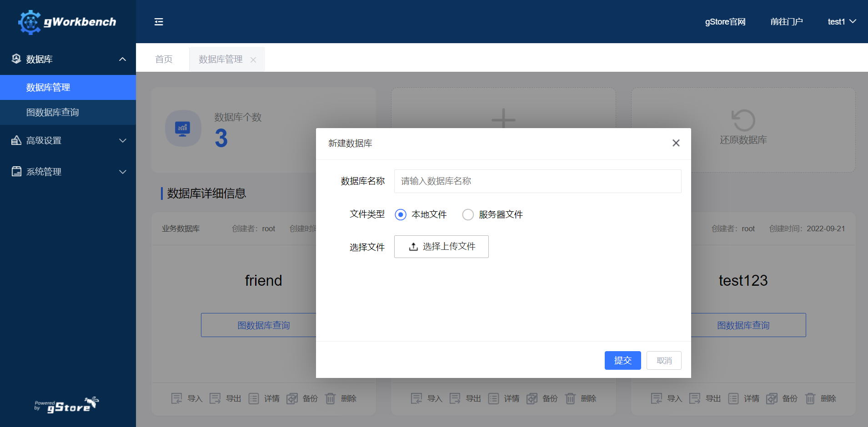Collapse the 数据库 sidebar section
Viewport: 868px width, 427px height.
[x=122, y=59]
